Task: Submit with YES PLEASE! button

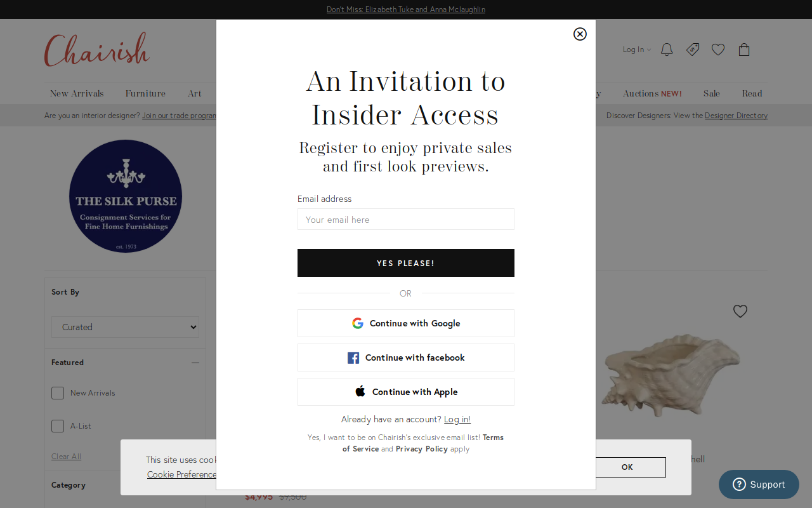Action: click(406, 263)
